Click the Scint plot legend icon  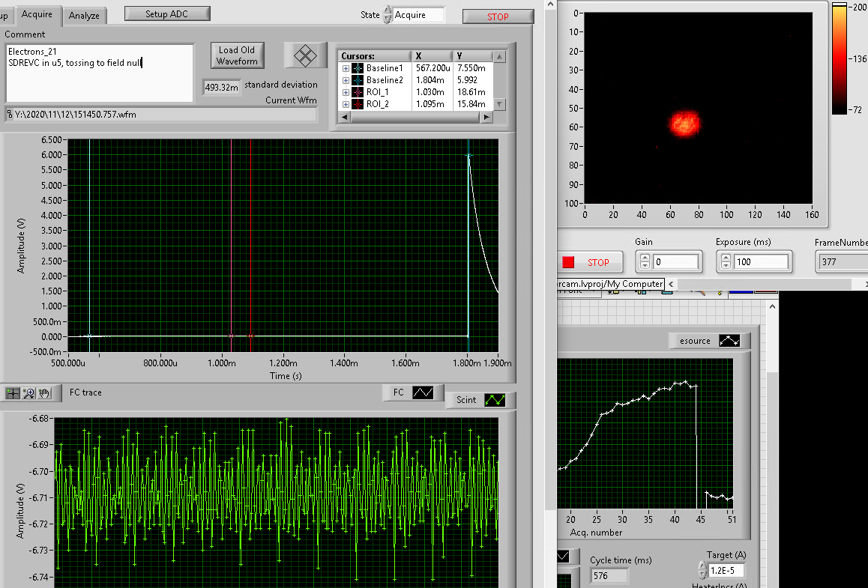pos(495,400)
